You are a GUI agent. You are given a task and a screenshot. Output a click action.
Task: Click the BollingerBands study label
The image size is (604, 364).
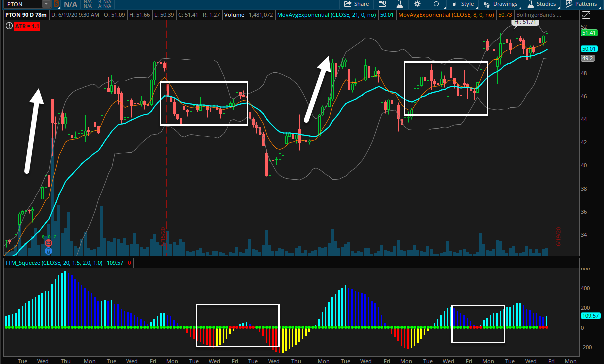[x=539, y=15]
